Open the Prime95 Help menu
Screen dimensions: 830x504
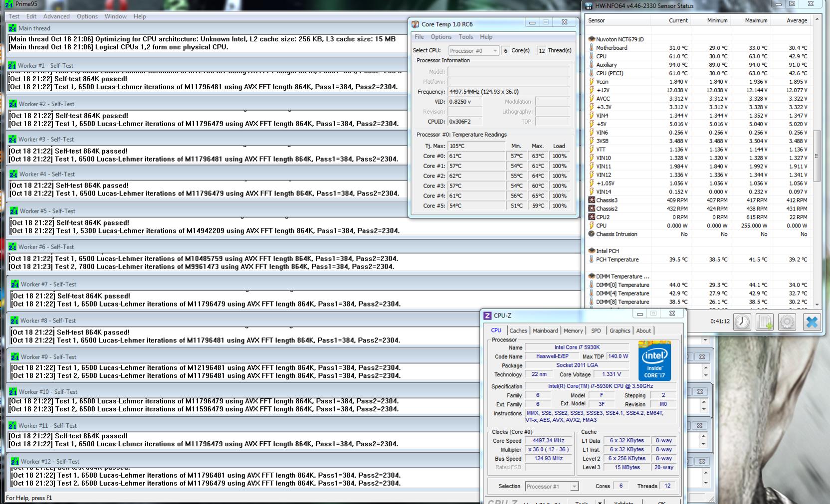[140, 16]
